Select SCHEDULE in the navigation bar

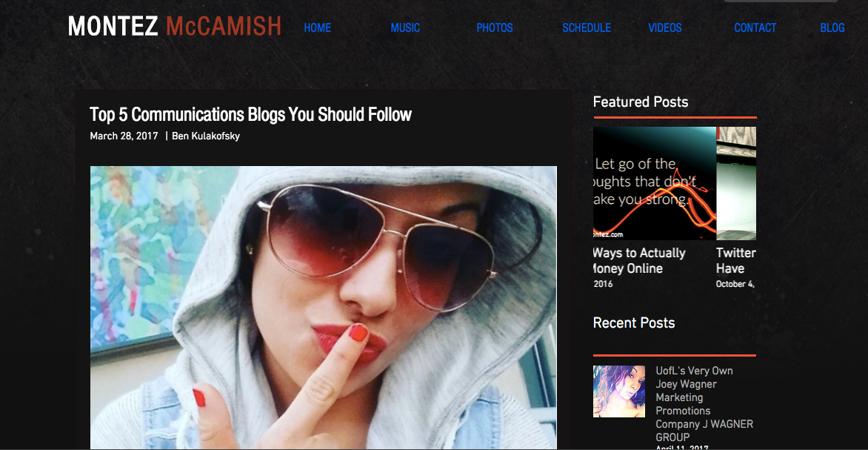point(587,27)
